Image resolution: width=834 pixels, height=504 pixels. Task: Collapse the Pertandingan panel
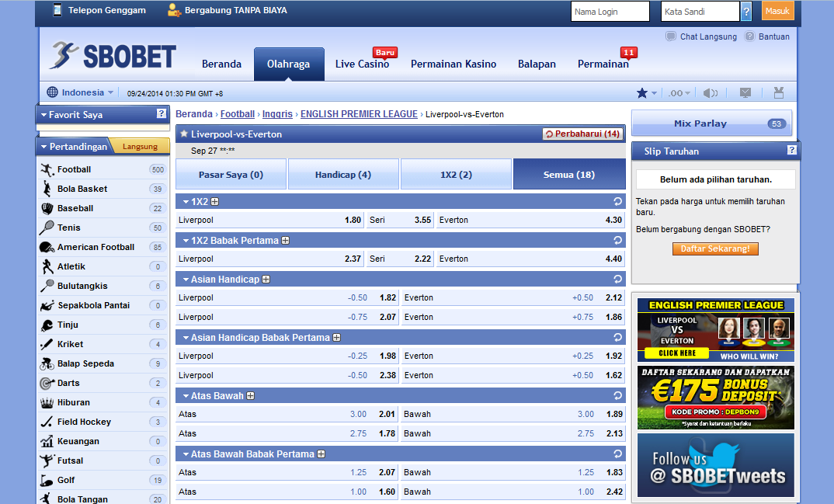pyautogui.click(x=44, y=147)
